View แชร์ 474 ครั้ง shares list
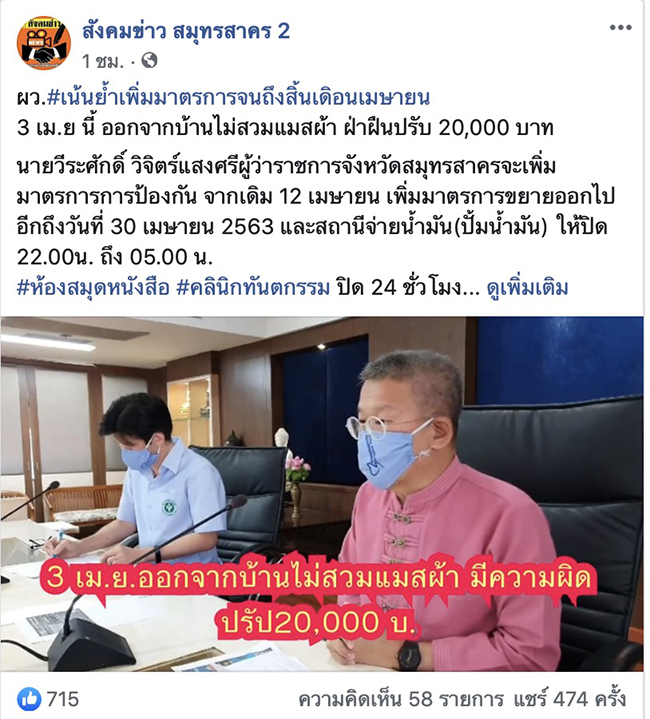The height and width of the screenshot is (719, 650). [569, 699]
